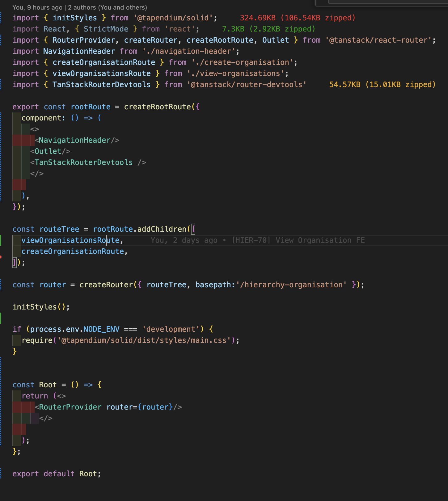Click the '/hierarchy-organisation' string
This screenshot has height=501, width=448.
[291, 285]
